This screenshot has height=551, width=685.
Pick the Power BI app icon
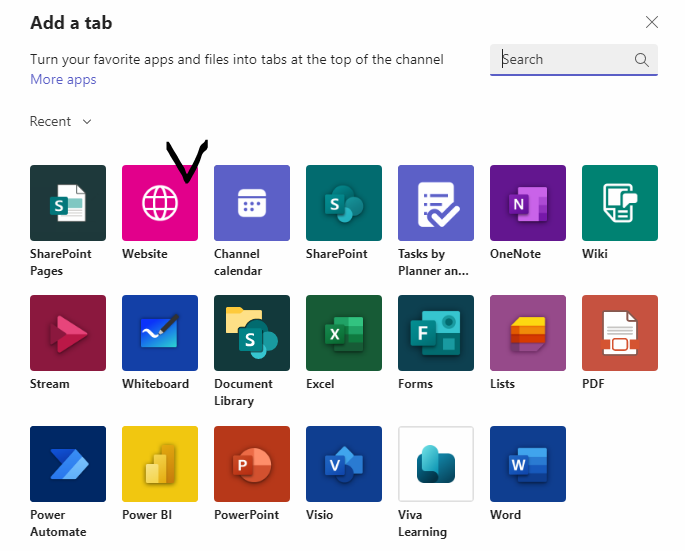pyautogui.click(x=160, y=464)
